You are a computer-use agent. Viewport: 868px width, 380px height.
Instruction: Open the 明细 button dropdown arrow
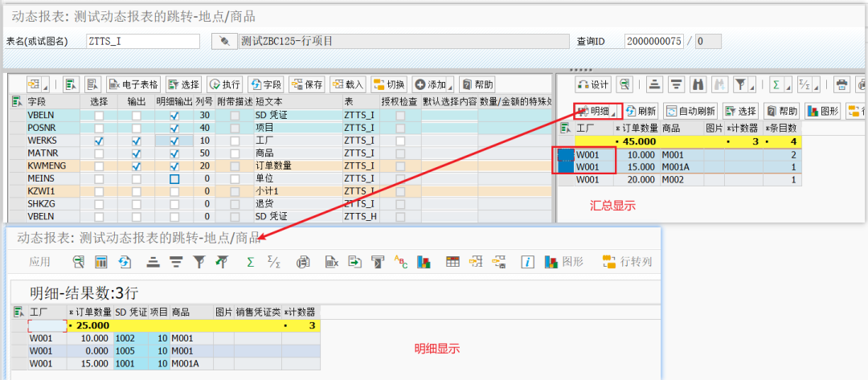pos(613,114)
